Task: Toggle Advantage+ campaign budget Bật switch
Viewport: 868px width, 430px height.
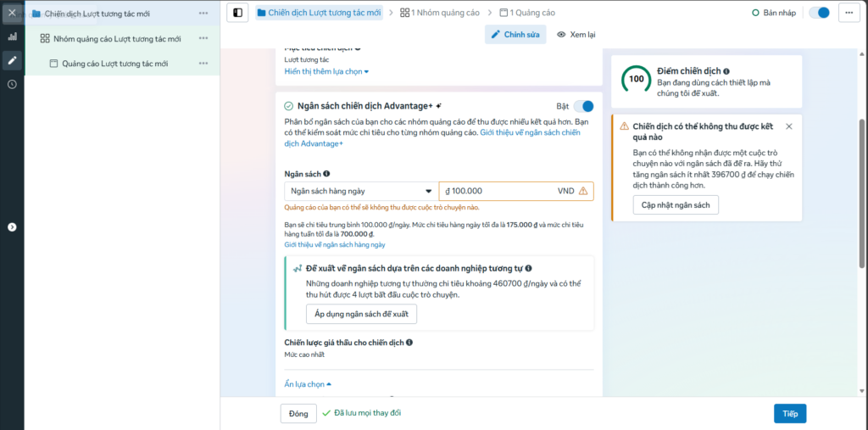Action: [583, 106]
